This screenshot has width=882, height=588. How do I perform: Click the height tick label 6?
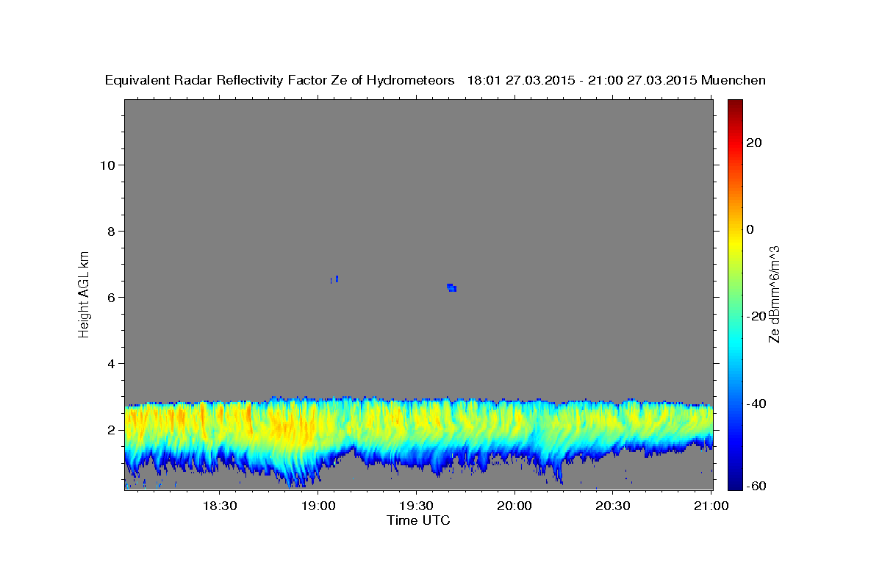[x=110, y=297]
